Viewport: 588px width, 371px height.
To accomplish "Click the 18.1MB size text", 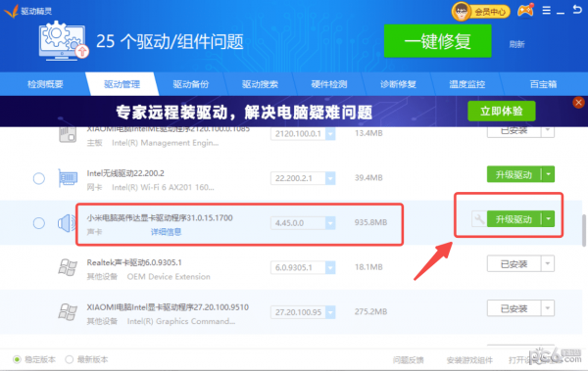I will [368, 267].
